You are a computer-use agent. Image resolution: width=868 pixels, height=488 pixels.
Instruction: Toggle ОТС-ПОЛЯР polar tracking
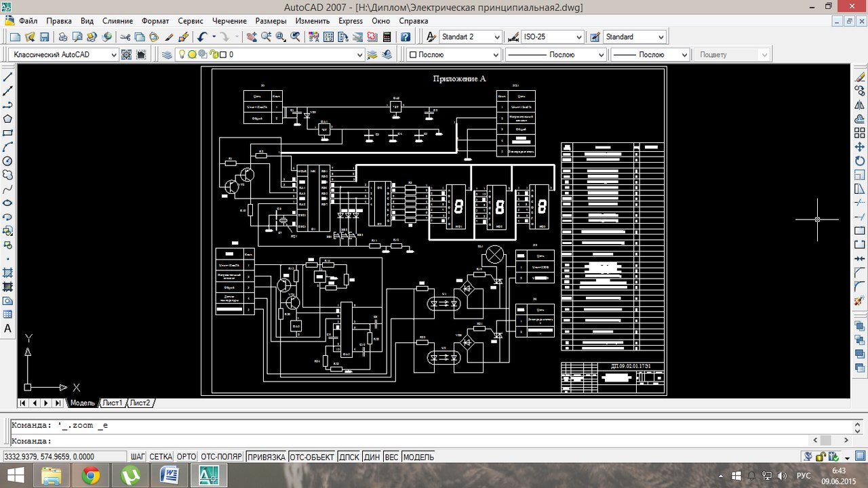click(221, 457)
